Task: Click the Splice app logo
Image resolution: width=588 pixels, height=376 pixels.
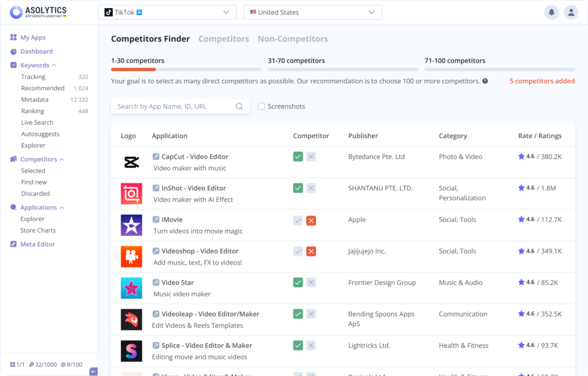Action: 131,351
